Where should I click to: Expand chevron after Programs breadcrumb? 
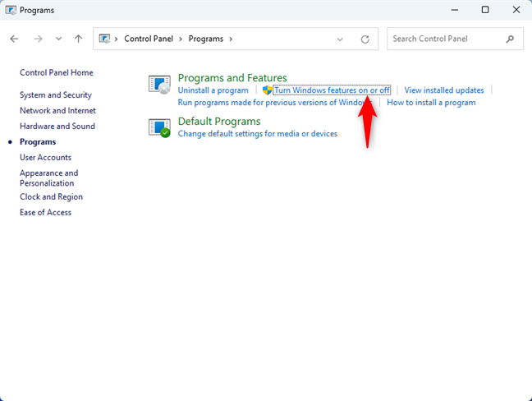click(231, 39)
